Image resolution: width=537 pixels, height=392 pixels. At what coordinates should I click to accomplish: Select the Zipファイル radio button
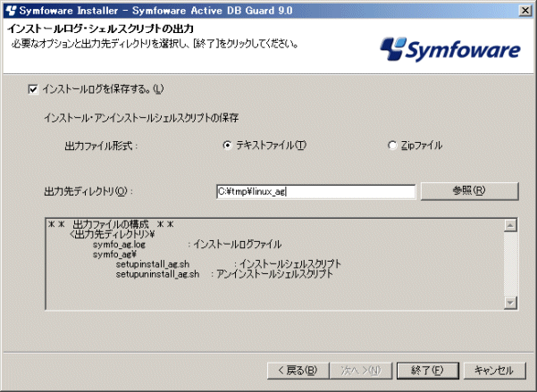click(391, 146)
